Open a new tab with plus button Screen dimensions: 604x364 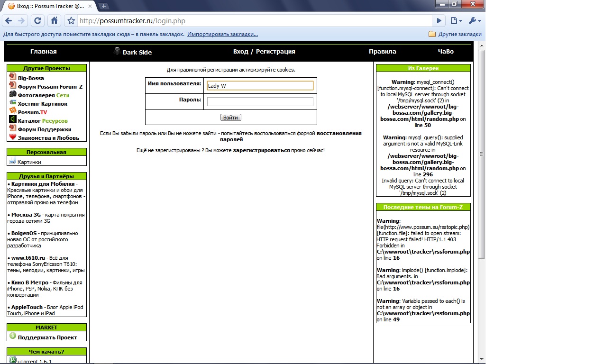(104, 6)
